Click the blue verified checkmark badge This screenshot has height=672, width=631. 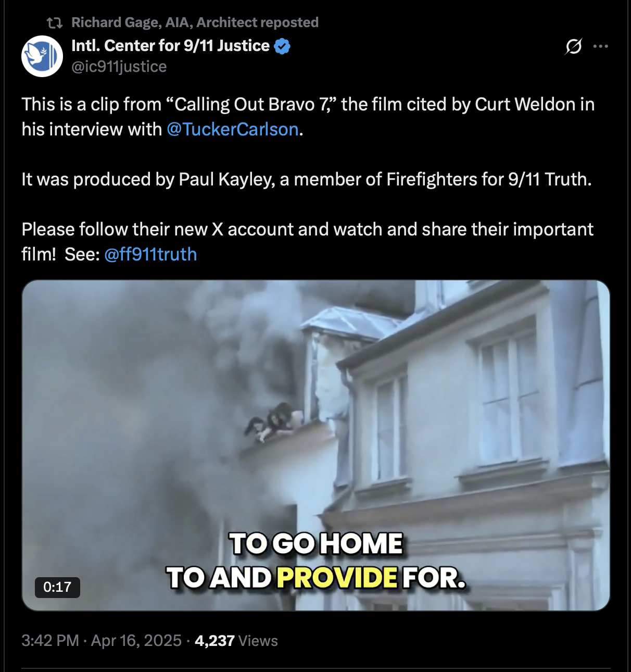click(x=282, y=46)
